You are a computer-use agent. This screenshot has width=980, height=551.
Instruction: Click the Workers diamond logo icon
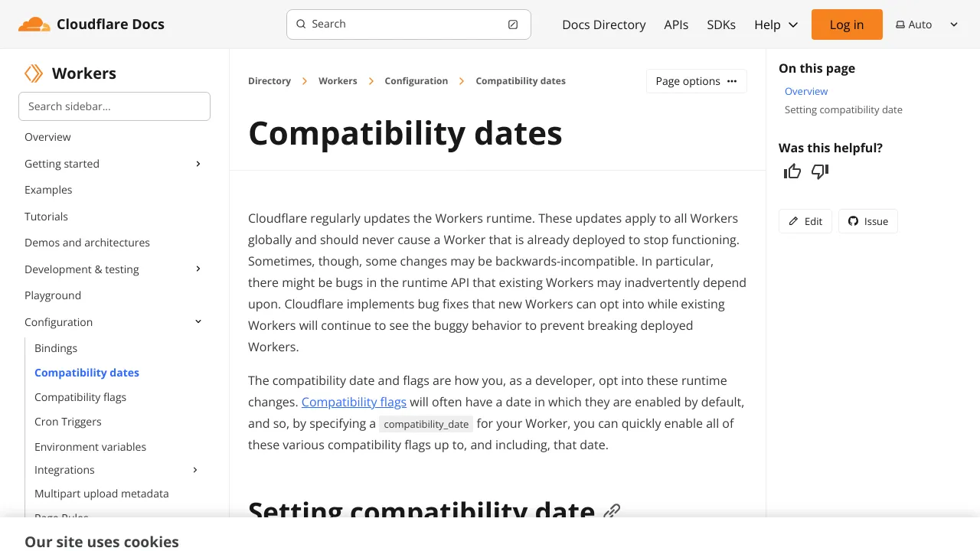34,73
